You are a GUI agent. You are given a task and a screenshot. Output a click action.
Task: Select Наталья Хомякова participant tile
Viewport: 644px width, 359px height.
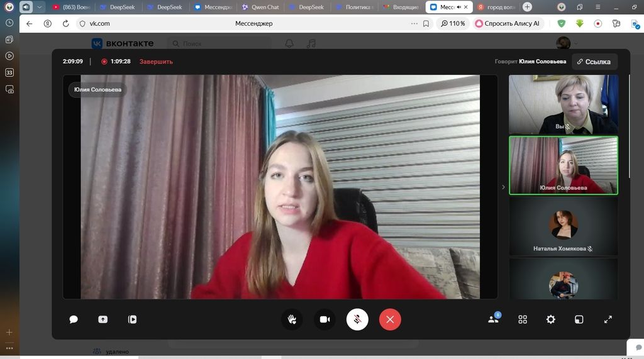563,226
